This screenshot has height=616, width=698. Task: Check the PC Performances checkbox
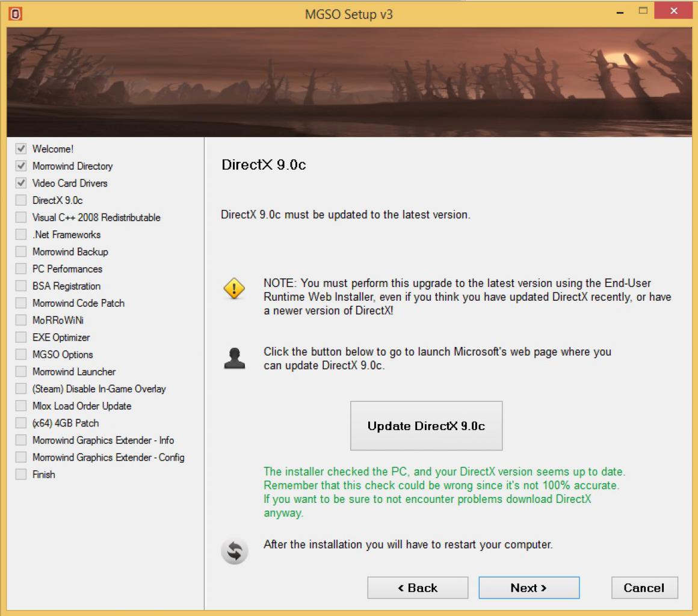21,268
